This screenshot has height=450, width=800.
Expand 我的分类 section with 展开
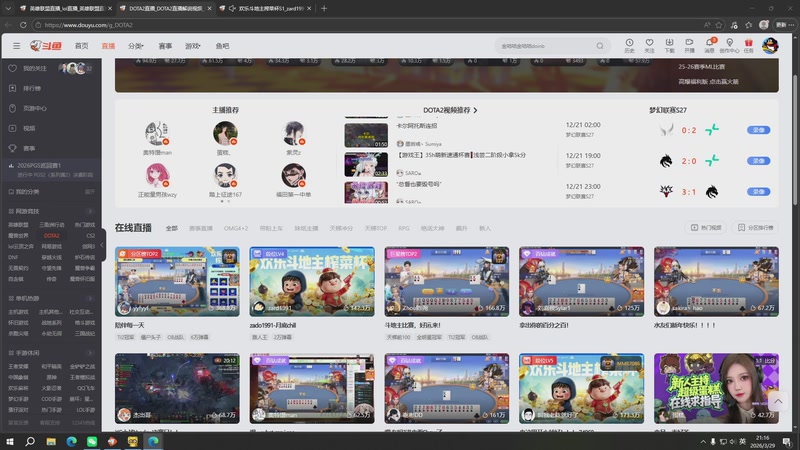(90, 192)
